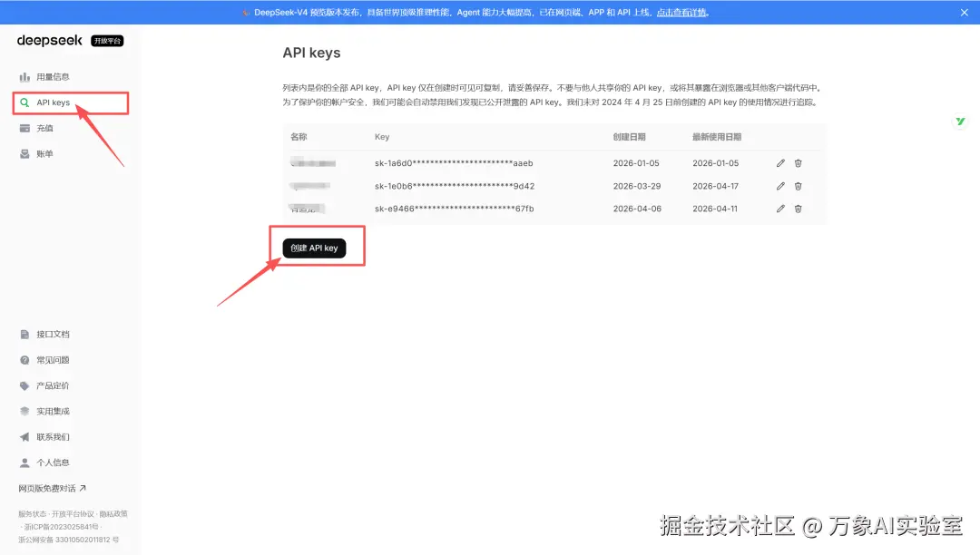This screenshot has height=555, width=980.
Task: Click the API keys magnifier icon
Action: point(24,102)
